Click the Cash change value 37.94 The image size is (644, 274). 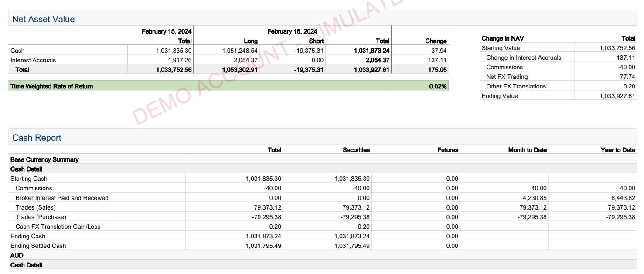click(x=439, y=51)
